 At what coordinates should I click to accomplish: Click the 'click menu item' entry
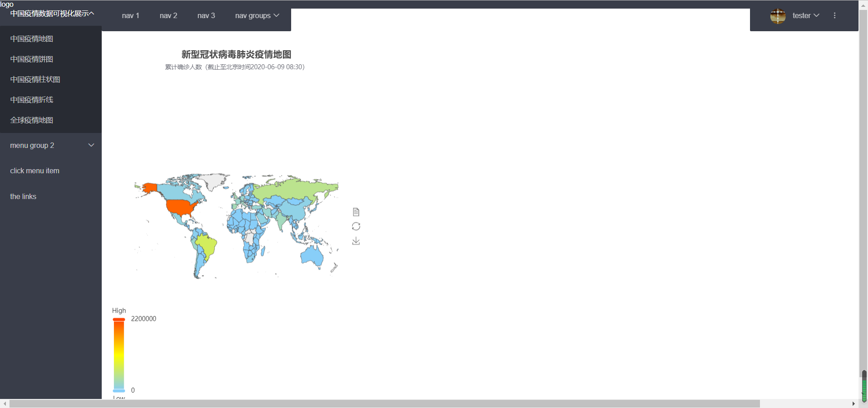[x=51, y=171]
